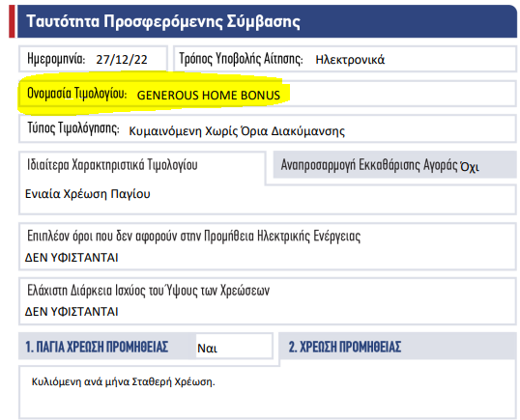Click the date field showing 27/12/22

(122, 60)
